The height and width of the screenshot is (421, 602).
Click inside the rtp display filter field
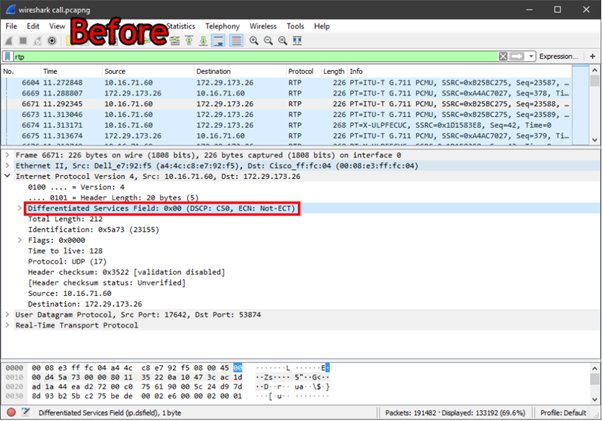pyautogui.click(x=255, y=56)
